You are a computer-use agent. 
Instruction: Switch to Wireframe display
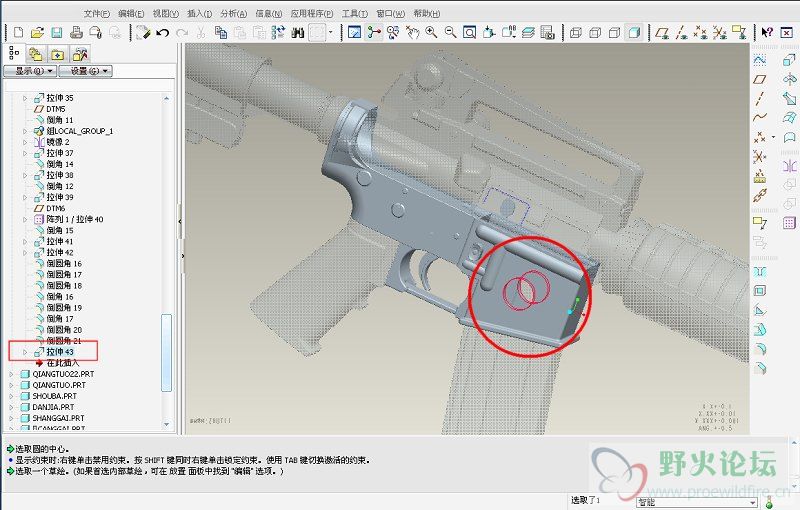tap(576, 33)
